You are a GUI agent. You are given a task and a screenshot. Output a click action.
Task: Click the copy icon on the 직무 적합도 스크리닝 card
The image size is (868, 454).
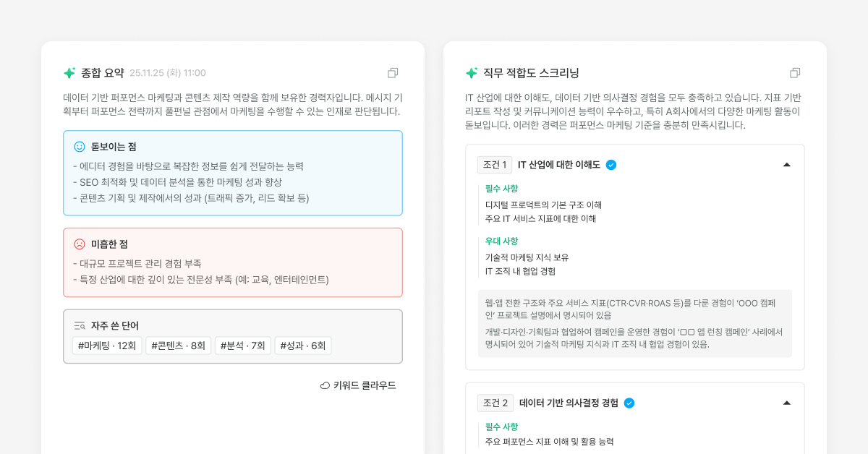click(795, 72)
